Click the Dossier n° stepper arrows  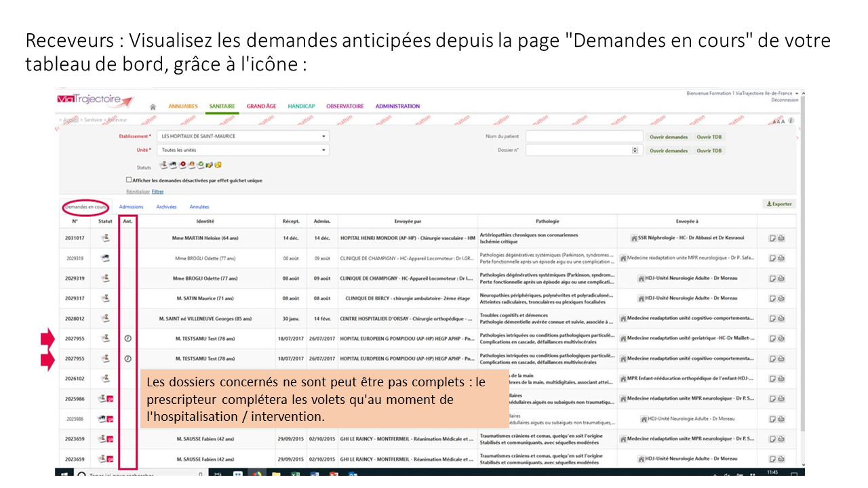[635, 150]
